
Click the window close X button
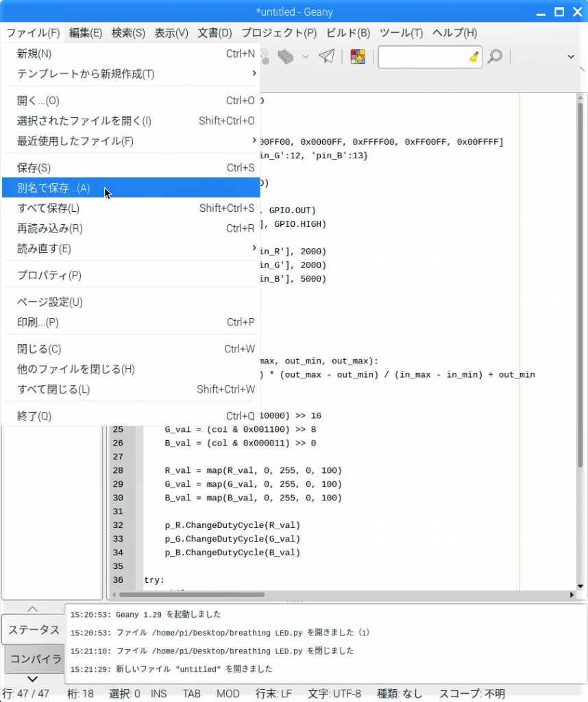tap(577, 12)
